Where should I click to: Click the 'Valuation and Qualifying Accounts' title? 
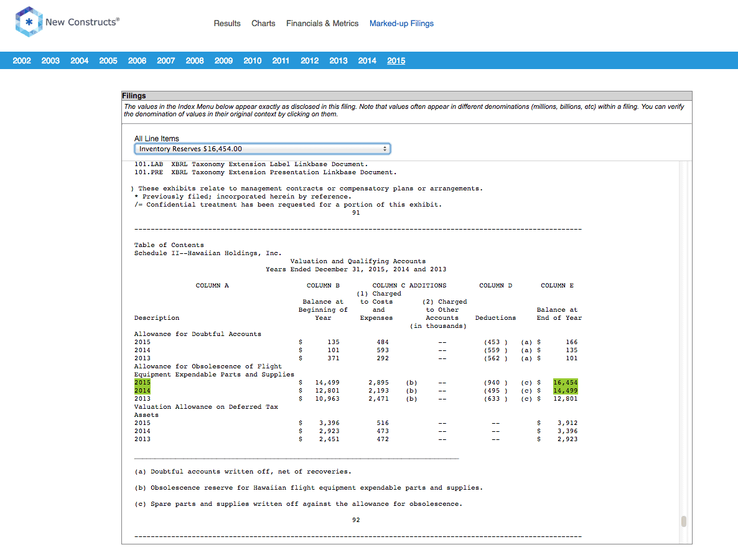pos(358,261)
